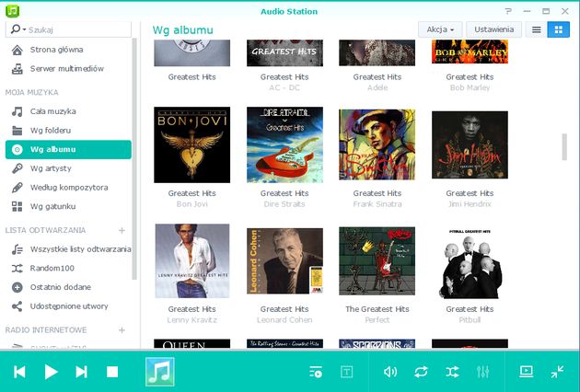The image size is (580, 392).
Task: Browse Według kompozytora
Action: point(68,188)
